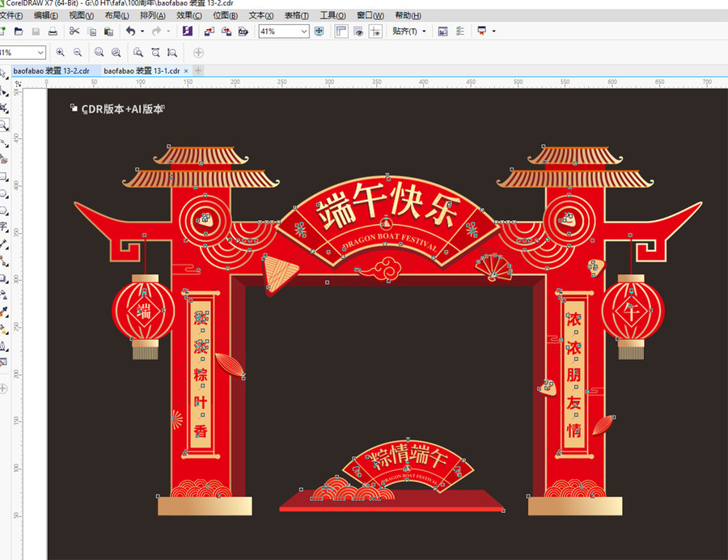
Task: Select the Freehand tool in toolbox
Action: (x=4, y=142)
